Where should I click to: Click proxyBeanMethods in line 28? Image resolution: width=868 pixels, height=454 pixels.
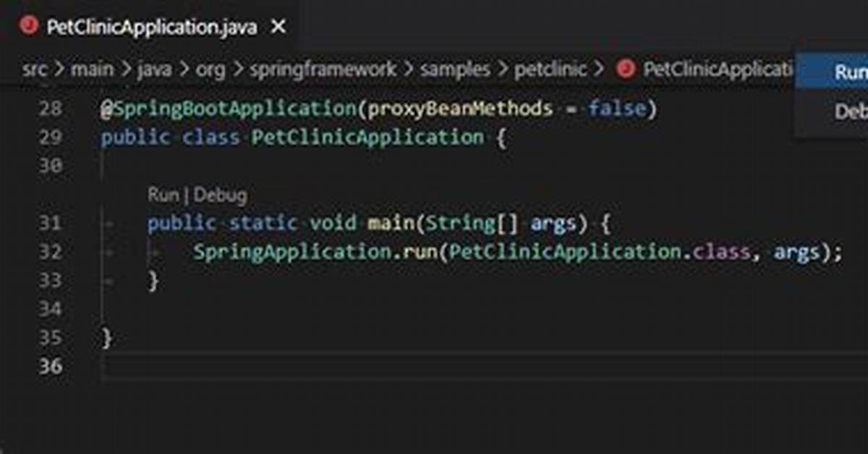point(461,109)
